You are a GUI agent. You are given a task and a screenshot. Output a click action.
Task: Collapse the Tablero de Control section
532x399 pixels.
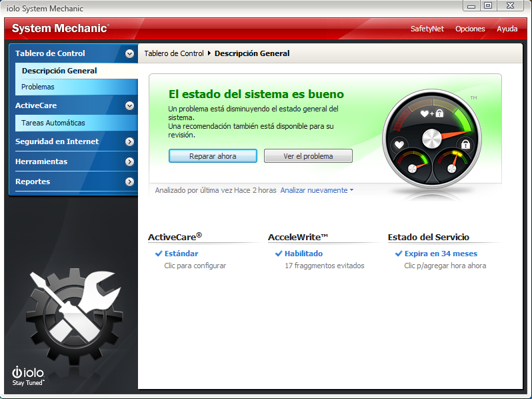tap(129, 53)
